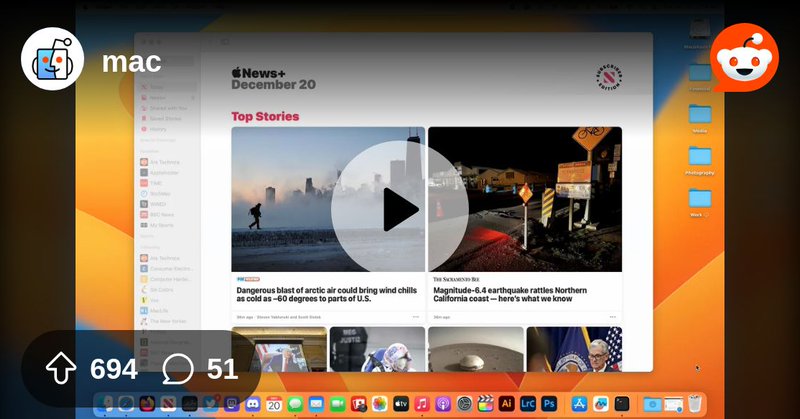Open the Federal Reserve podium story thumbnail
Viewport: 800px width, 419px height.
pyautogui.click(x=574, y=350)
